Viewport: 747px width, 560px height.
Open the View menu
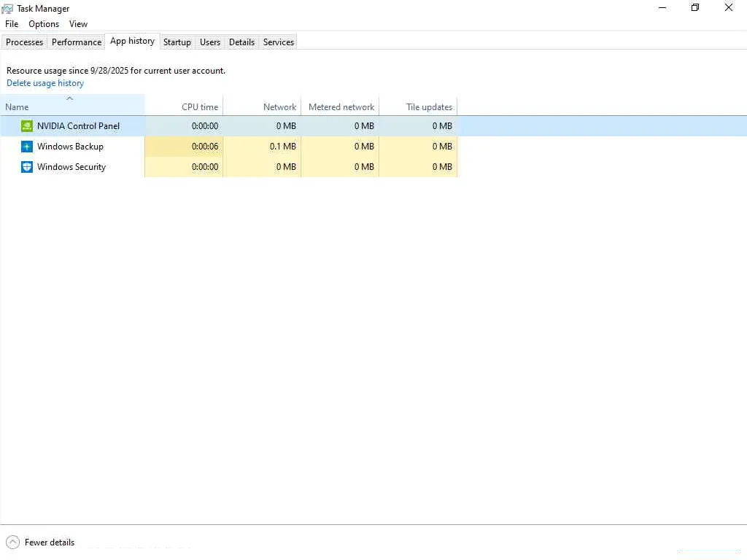pyautogui.click(x=78, y=24)
